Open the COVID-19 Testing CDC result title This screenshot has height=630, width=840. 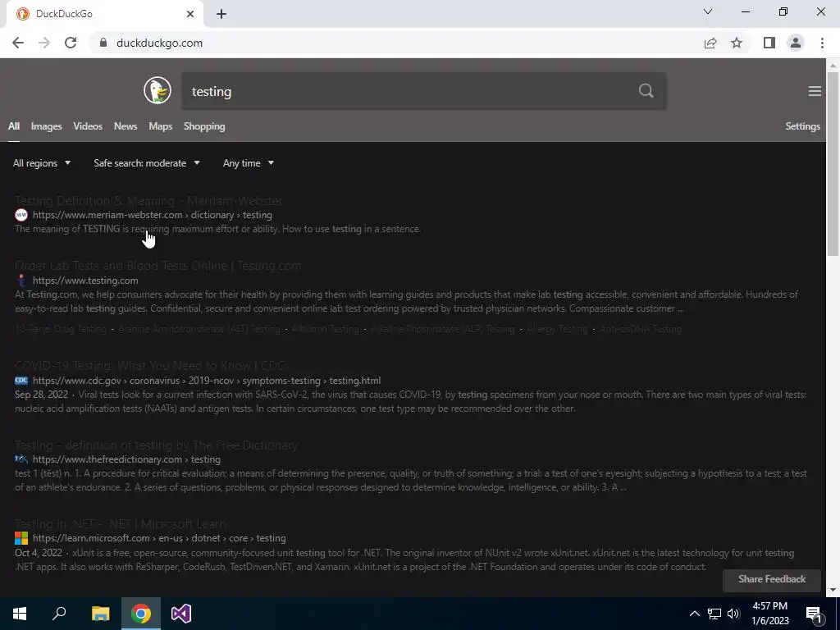coord(149,366)
